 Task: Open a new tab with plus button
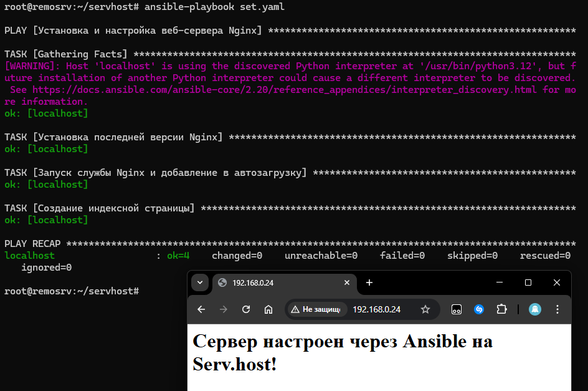pos(369,282)
